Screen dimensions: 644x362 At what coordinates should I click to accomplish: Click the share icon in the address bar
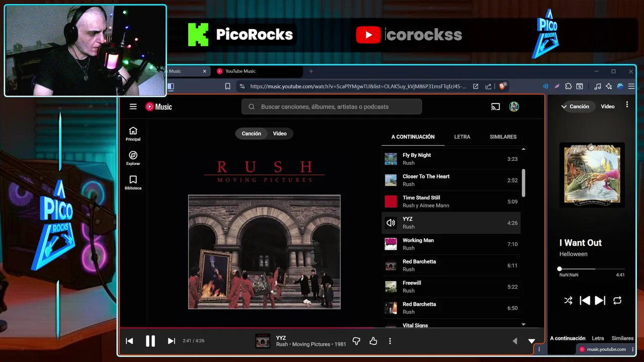[x=488, y=86]
